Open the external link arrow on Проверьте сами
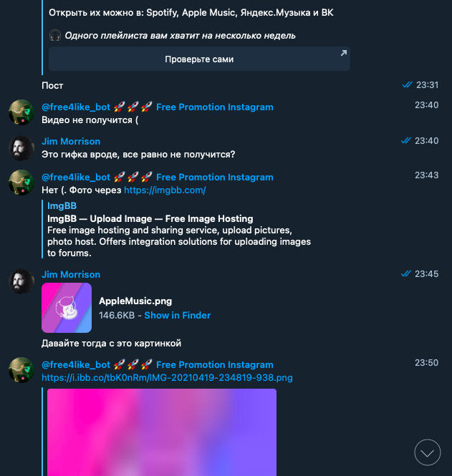The image size is (452, 476). click(x=344, y=53)
